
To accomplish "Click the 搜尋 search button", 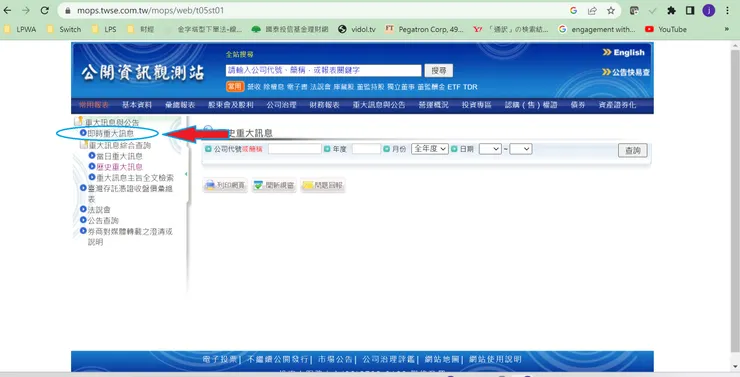I will pyautogui.click(x=438, y=70).
